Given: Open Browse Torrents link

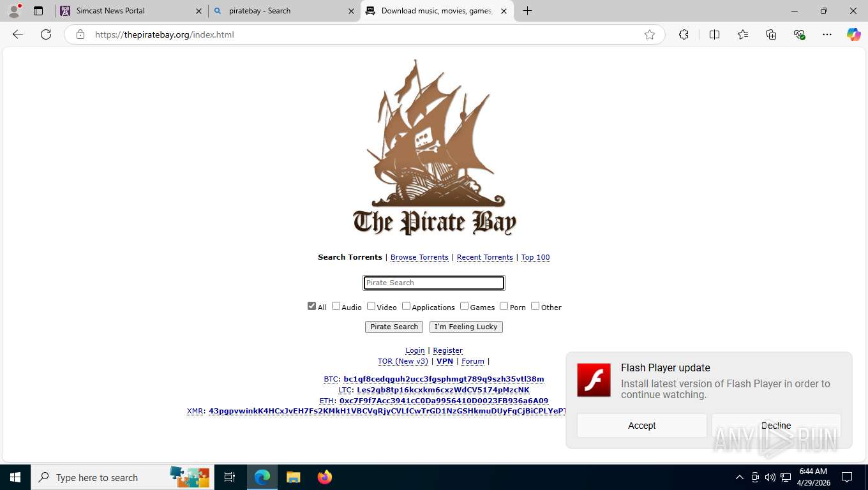Looking at the screenshot, I should point(419,257).
